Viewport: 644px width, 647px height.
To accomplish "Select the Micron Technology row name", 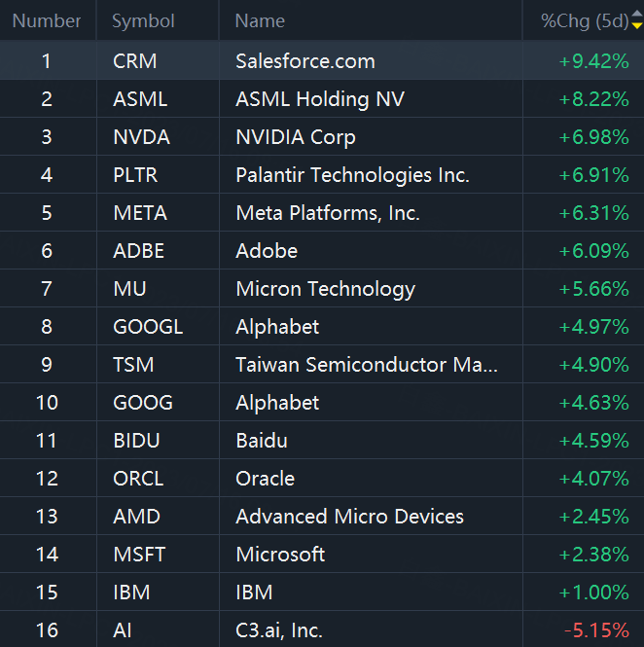I will (325, 289).
